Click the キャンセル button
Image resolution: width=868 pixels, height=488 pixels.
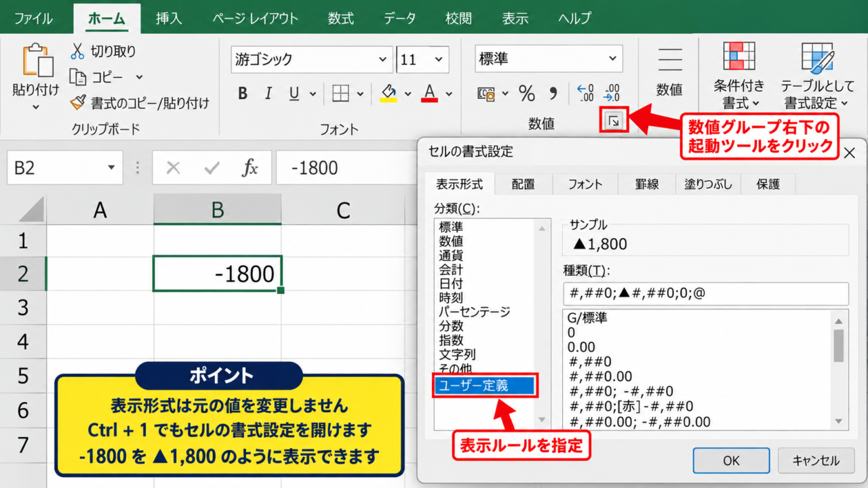[816, 461]
